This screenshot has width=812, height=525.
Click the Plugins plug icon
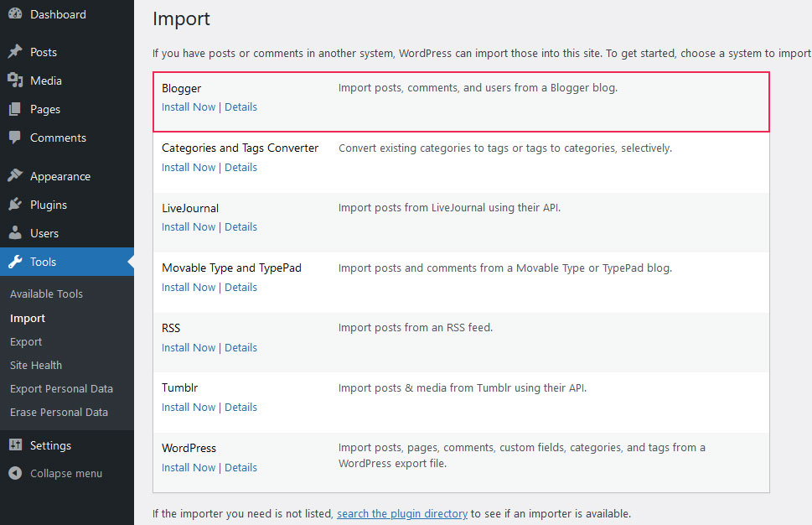pyautogui.click(x=15, y=204)
